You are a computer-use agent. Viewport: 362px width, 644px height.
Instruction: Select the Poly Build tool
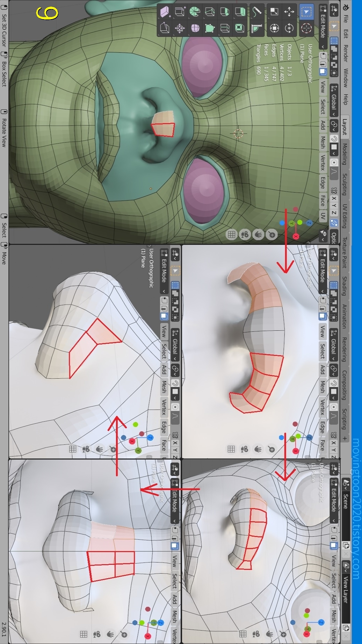tap(210, 28)
